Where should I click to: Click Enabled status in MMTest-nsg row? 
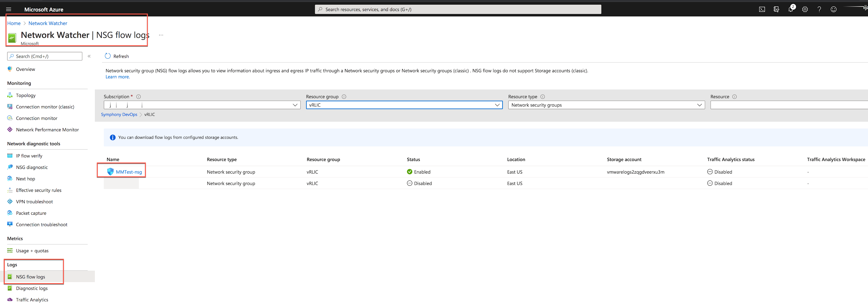(419, 172)
